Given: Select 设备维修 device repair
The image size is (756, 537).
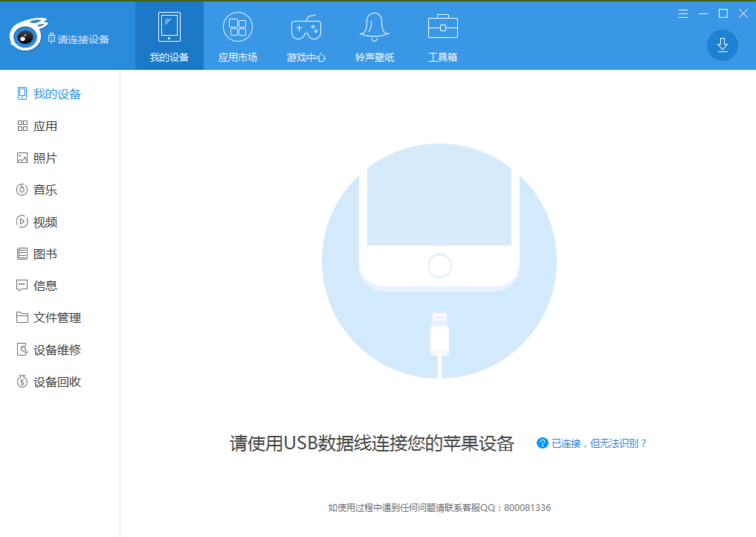Looking at the screenshot, I should (49, 350).
